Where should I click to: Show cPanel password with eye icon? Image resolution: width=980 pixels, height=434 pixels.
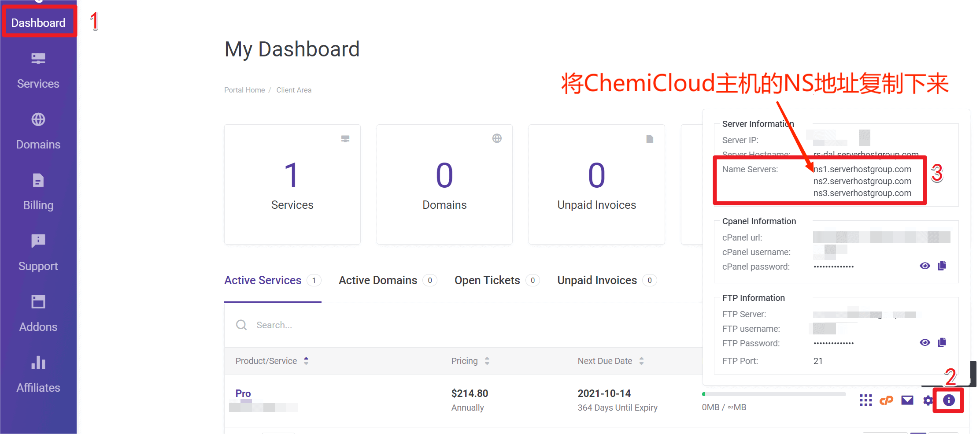click(x=925, y=266)
